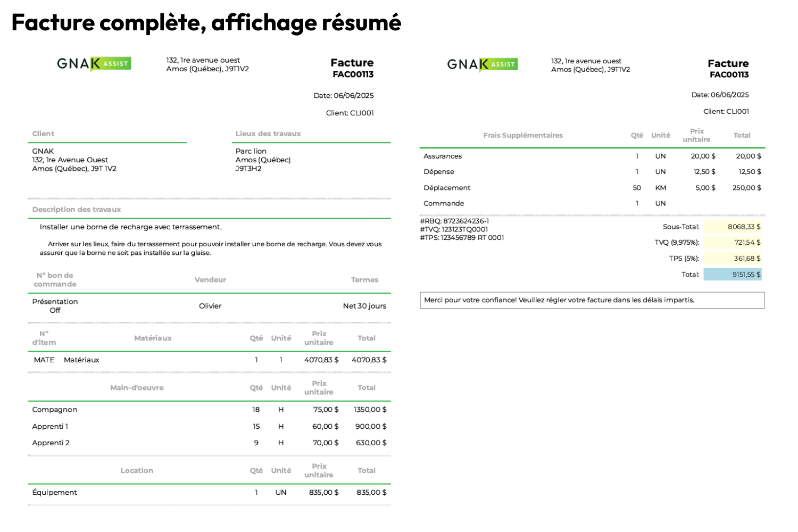Click the postal code "J9T3H2"
The image size is (798, 532).
click(248, 169)
